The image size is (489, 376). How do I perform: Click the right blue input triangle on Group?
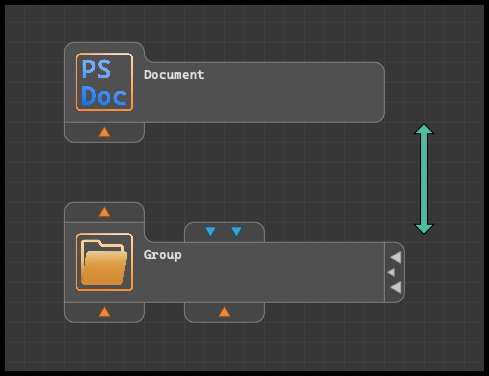[x=236, y=231]
